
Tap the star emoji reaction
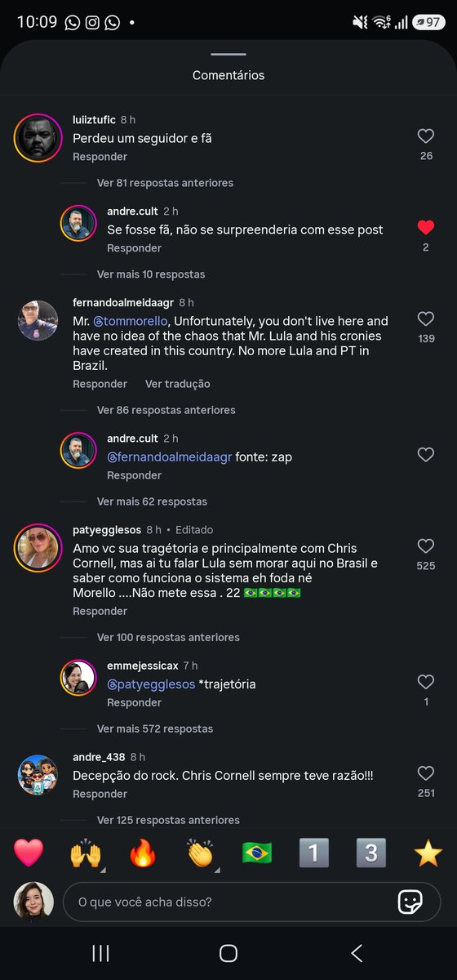428,853
